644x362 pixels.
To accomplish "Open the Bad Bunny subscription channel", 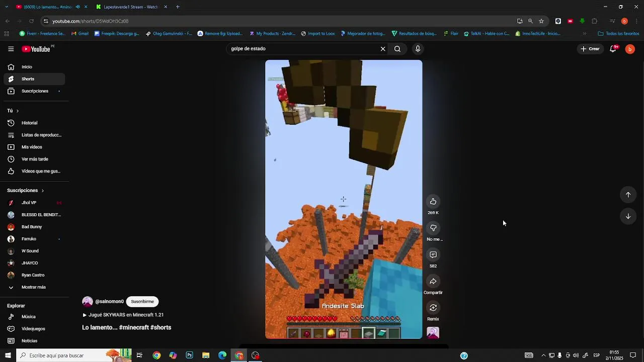I will pos(34,227).
